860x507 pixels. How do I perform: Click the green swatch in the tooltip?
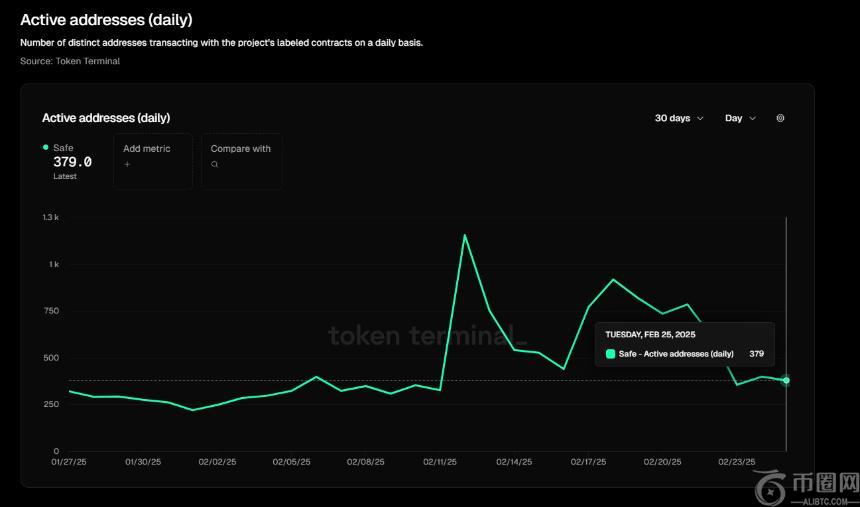coord(610,354)
